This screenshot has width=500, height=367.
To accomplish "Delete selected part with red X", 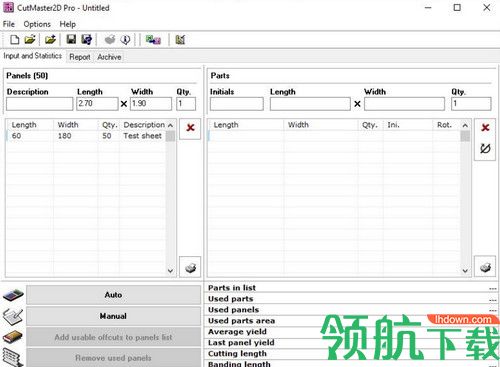I will pos(485,127).
